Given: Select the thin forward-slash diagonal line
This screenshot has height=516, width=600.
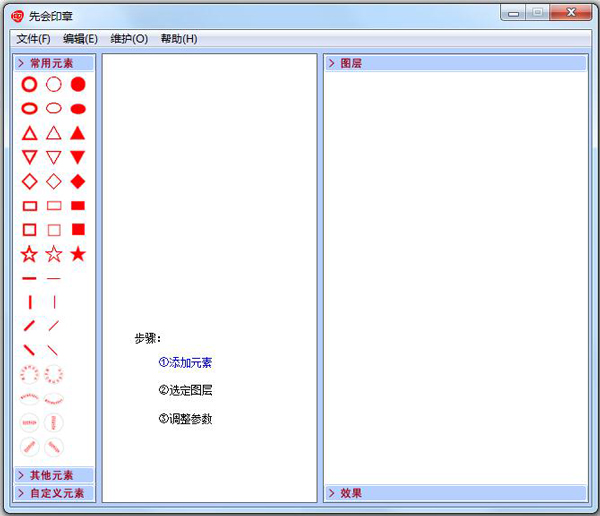Looking at the screenshot, I should point(54,326).
